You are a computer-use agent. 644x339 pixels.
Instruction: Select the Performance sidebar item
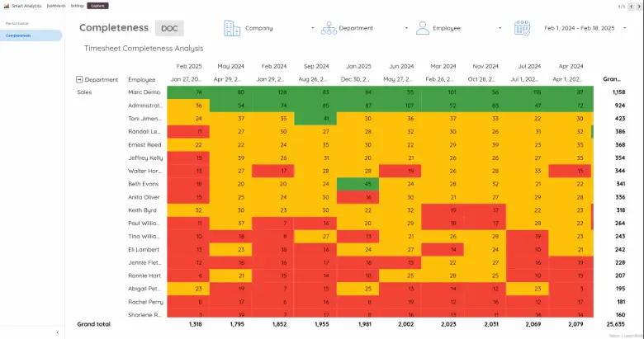point(17,23)
